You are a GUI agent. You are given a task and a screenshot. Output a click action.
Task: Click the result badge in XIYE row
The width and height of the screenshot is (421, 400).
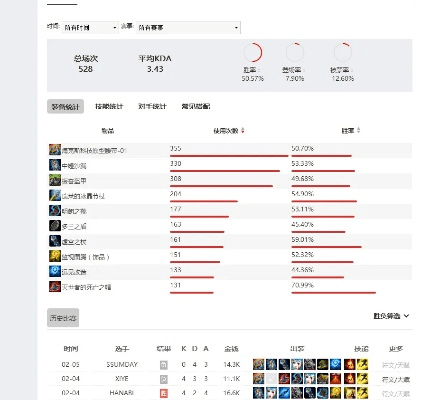point(164,379)
